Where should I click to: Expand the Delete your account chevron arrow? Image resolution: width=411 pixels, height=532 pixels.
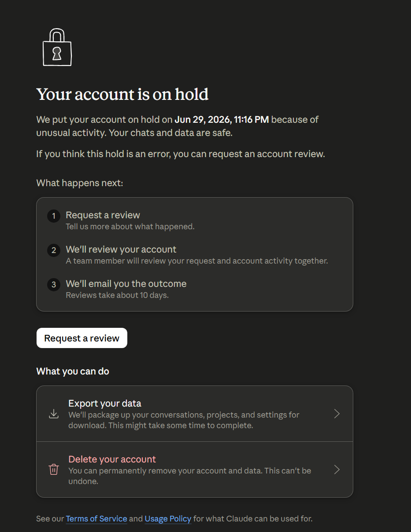click(x=337, y=470)
